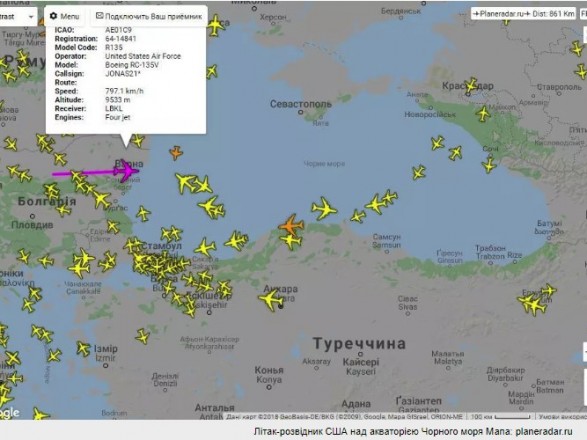Open the Menu gear button
Viewport: 587px width, 440px height.
[64, 16]
